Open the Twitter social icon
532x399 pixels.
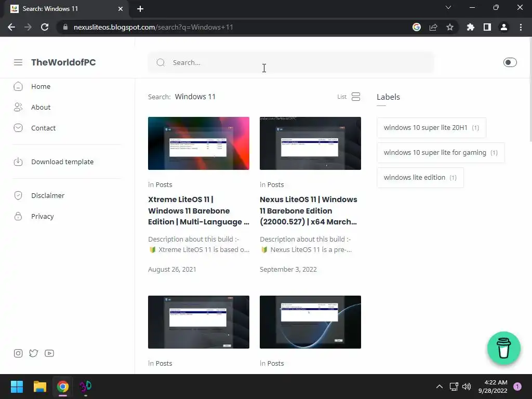[x=34, y=353]
